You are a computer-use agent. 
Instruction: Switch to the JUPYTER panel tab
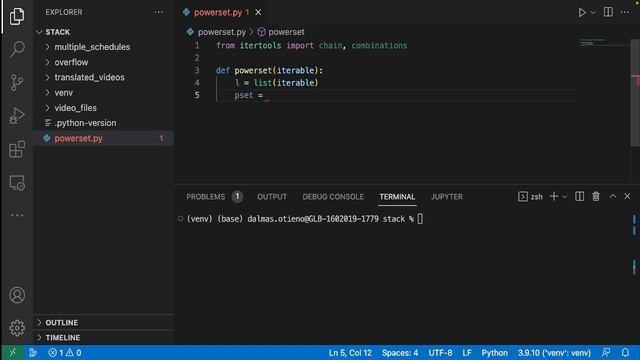(447, 197)
